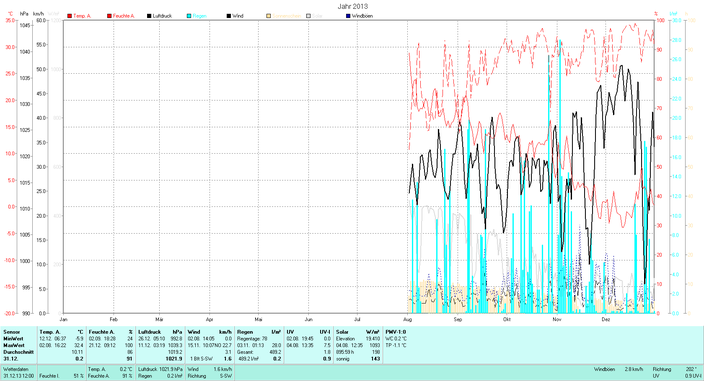The width and height of the screenshot is (704, 381).
Task: Click the 'Elevation' solar label
Action: click(x=345, y=339)
